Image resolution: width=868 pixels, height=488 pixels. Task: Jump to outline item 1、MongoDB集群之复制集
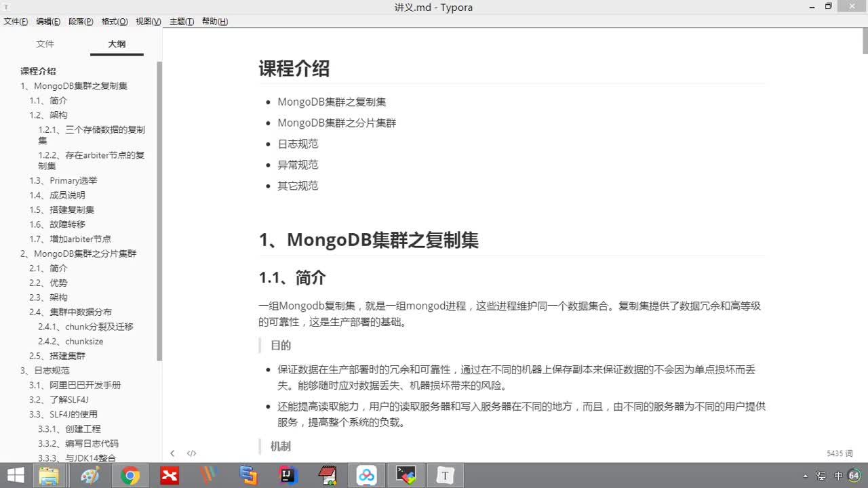[74, 86]
